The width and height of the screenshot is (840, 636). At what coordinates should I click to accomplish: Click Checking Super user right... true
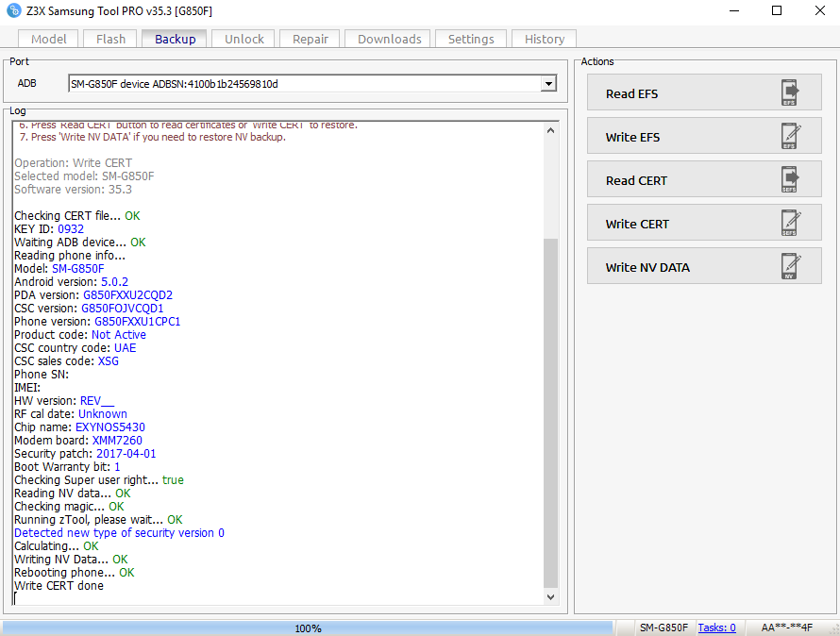tap(99, 480)
